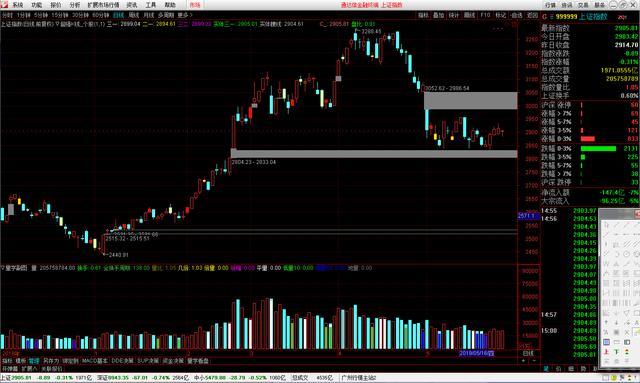Screen dimensions: 640x383
Task: Click the 标记 mark button
Action: pyautogui.click(x=501, y=15)
